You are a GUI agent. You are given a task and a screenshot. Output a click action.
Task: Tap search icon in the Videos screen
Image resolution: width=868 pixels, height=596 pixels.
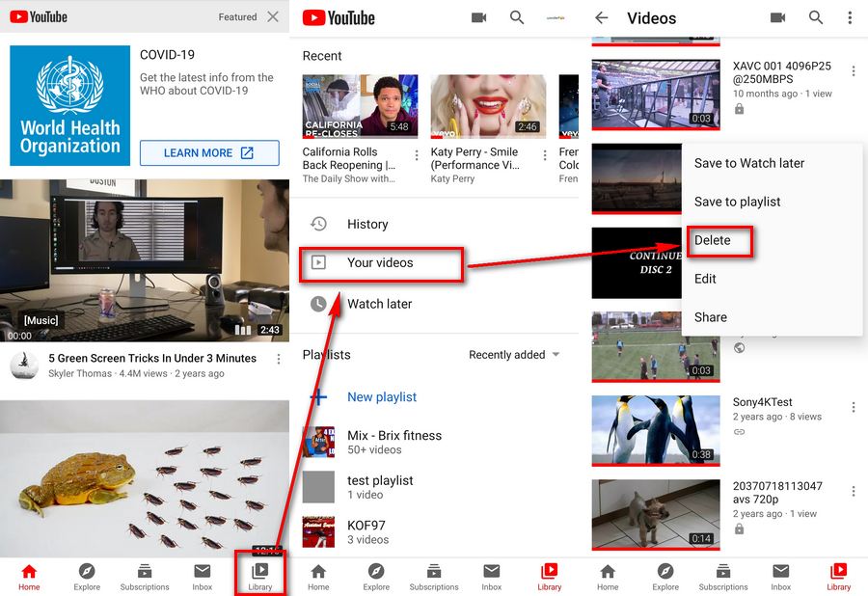tap(815, 17)
